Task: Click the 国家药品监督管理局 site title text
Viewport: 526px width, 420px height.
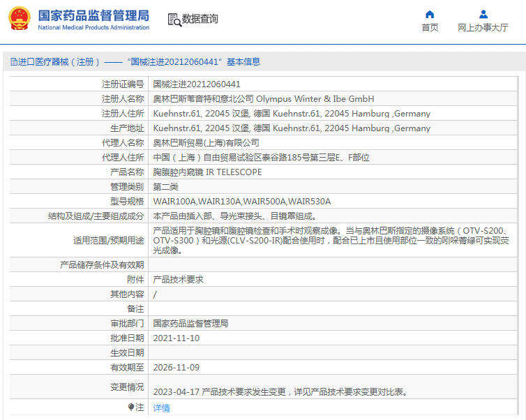Action: [x=93, y=15]
